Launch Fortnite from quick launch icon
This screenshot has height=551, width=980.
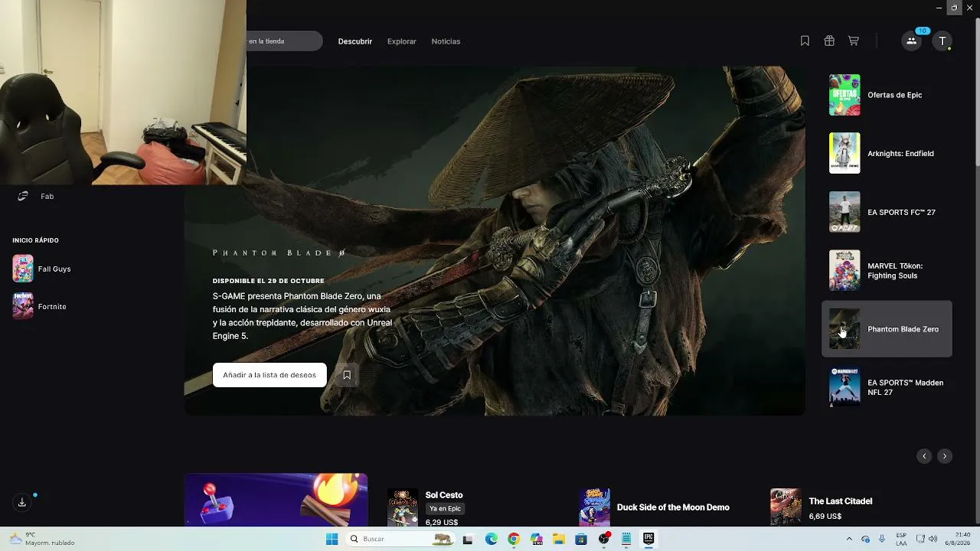[x=23, y=306]
